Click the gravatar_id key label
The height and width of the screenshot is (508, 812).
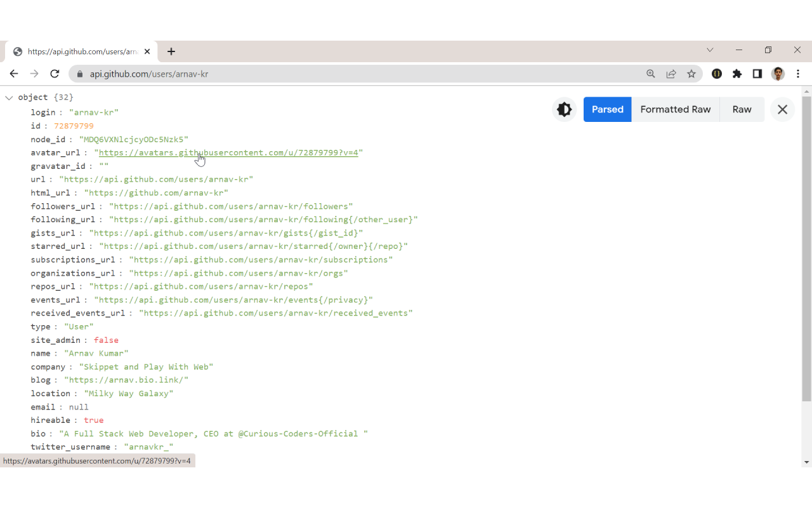point(58,166)
